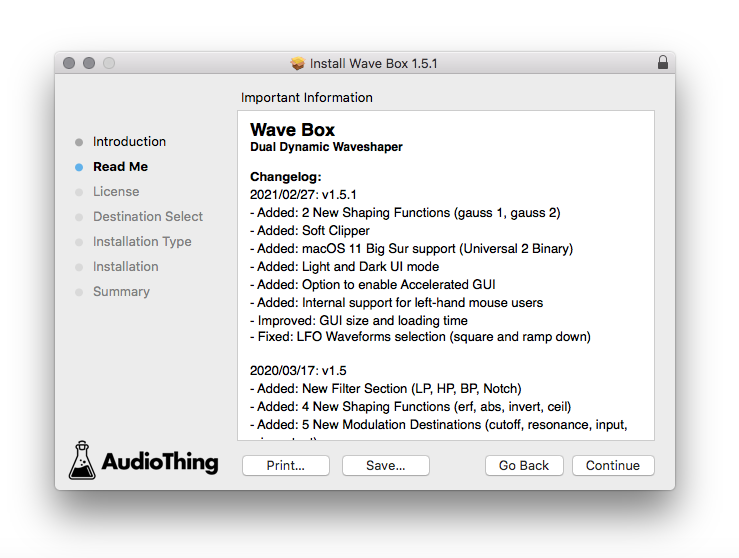Click the blue Read Me step bullet
Image resolution: width=739 pixels, height=558 pixels.
[x=79, y=167]
